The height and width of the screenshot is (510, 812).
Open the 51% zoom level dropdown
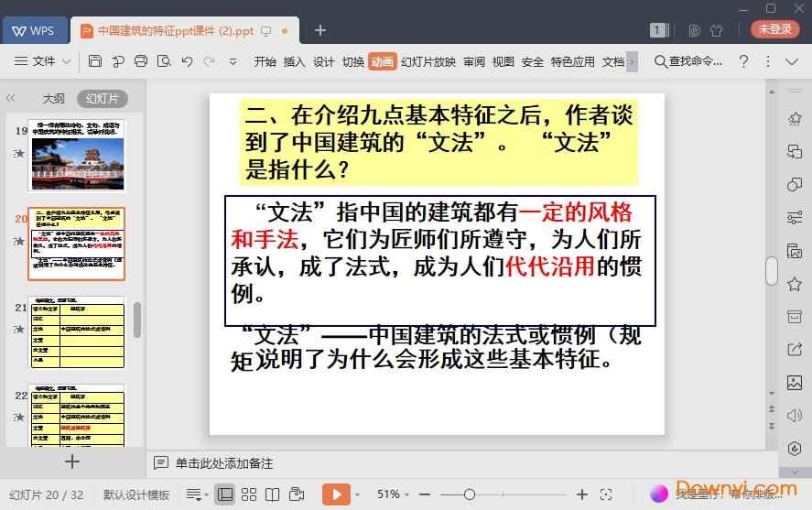point(395,494)
